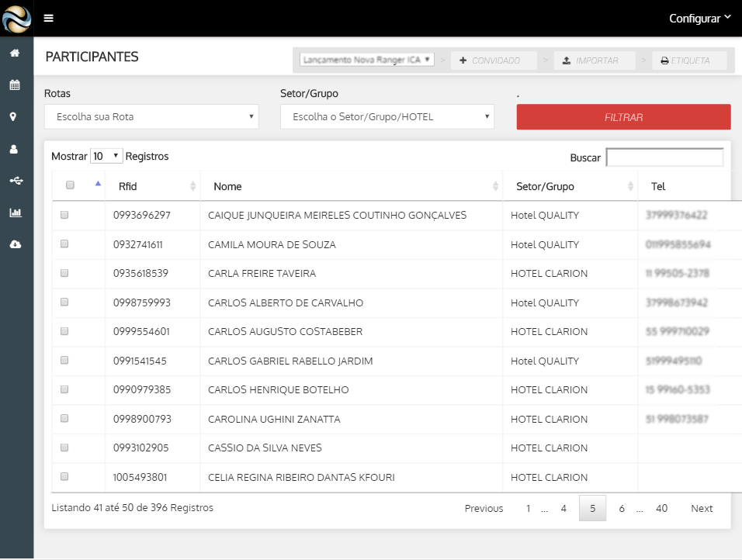Image resolution: width=742 pixels, height=560 pixels.
Task: Expand the Escolha o Setor/Grupo/HOTEL dropdown
Action: 387,117
